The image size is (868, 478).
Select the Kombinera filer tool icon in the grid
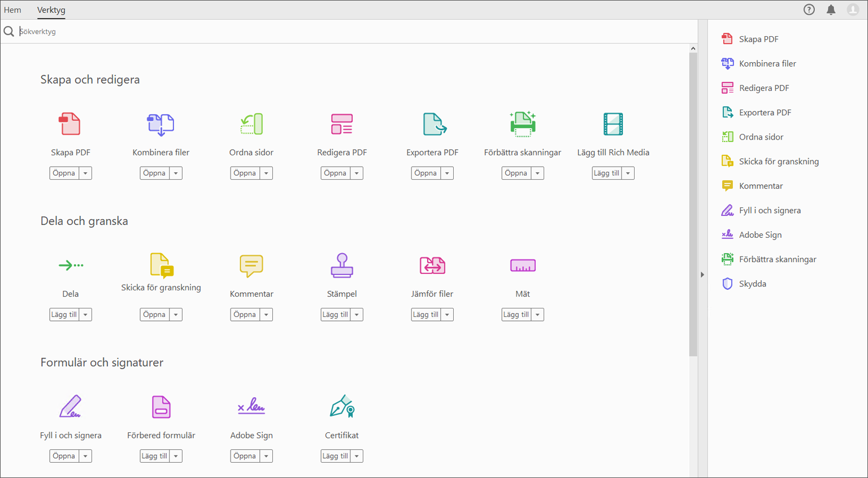160,124
